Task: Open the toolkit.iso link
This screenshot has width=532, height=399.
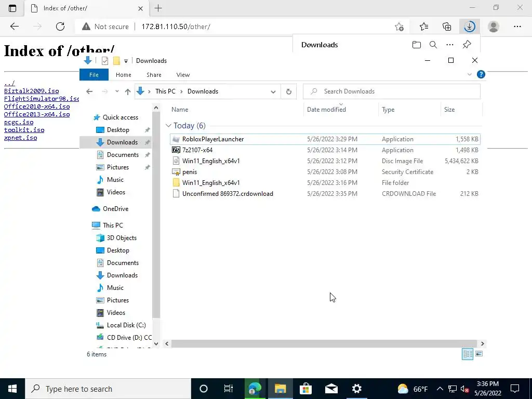Action: tap(24, 130)
